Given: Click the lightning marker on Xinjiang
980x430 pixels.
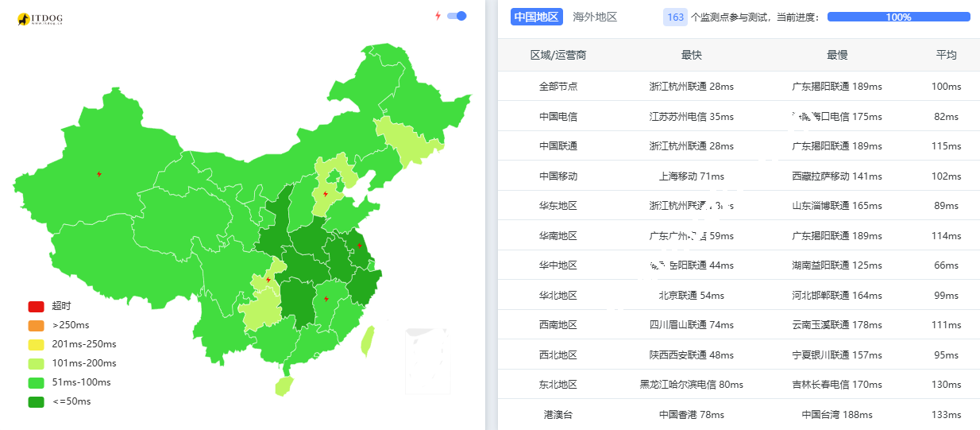Looking at the screenshot, I should coord(99,174).
